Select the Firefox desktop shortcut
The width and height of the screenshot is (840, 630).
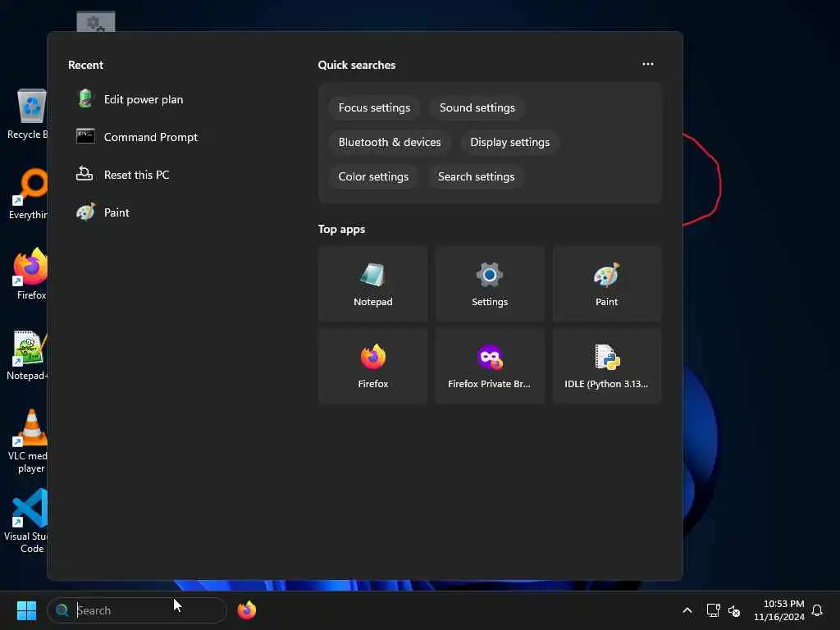click(30, 274)
